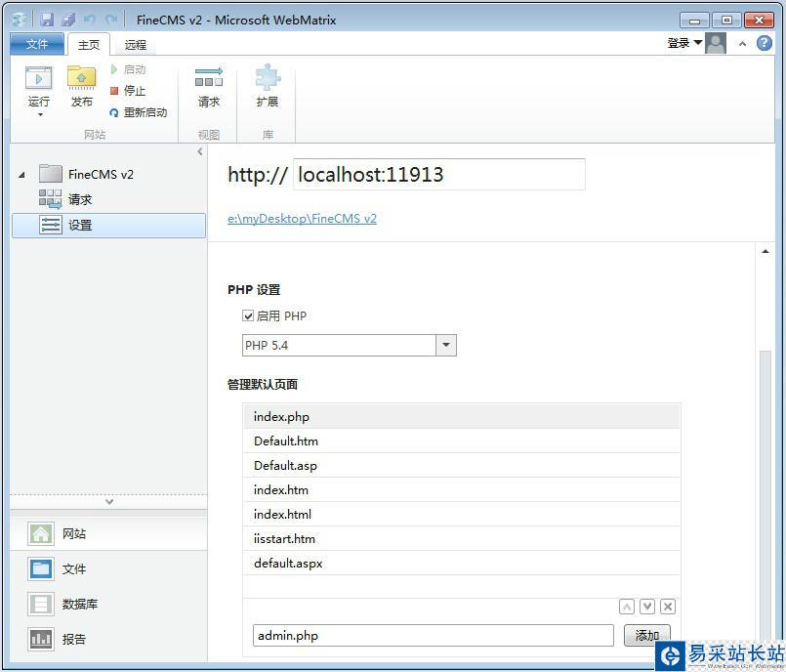Click the admin.php text input field
The width and height of the screenshot is (786, 672).
(434, 636)
